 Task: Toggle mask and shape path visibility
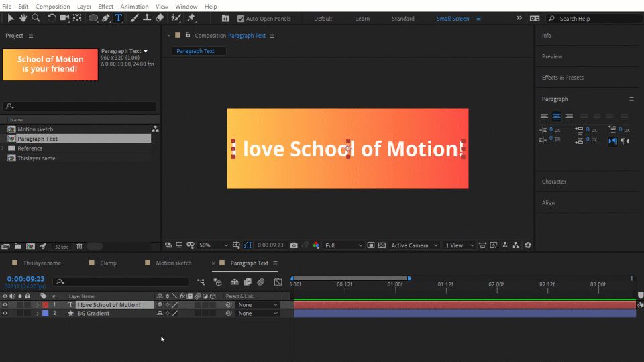pos(248,245)
